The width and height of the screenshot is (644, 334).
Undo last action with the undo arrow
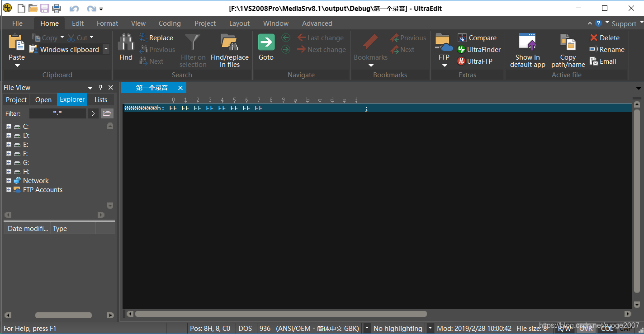tap(74, 9)
